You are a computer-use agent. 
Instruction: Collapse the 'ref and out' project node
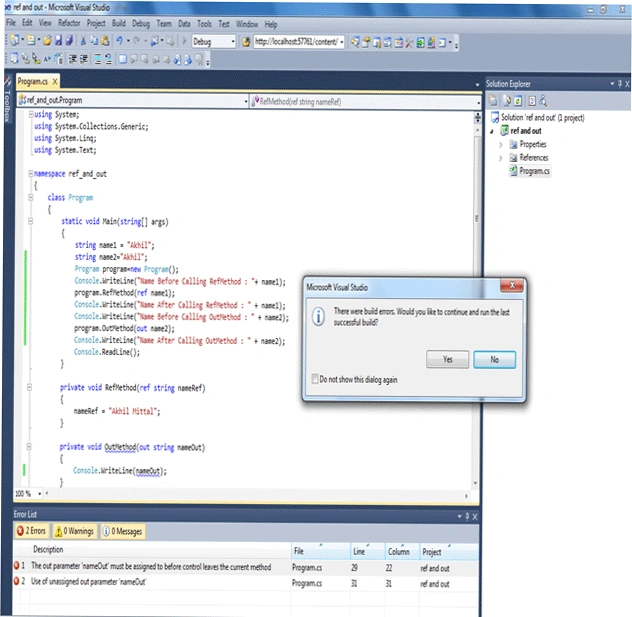(492, 131)
